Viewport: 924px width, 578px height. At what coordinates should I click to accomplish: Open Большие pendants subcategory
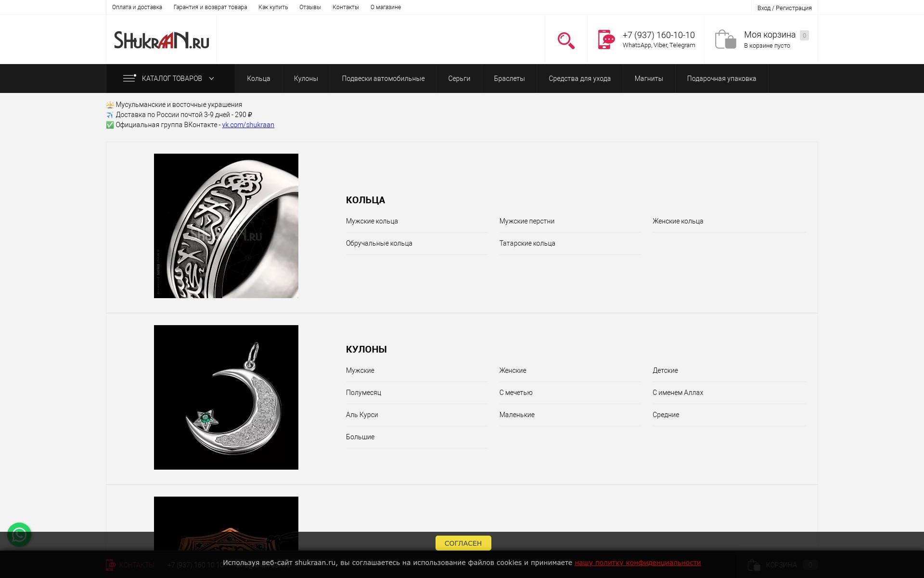click(x=360, y=437)
